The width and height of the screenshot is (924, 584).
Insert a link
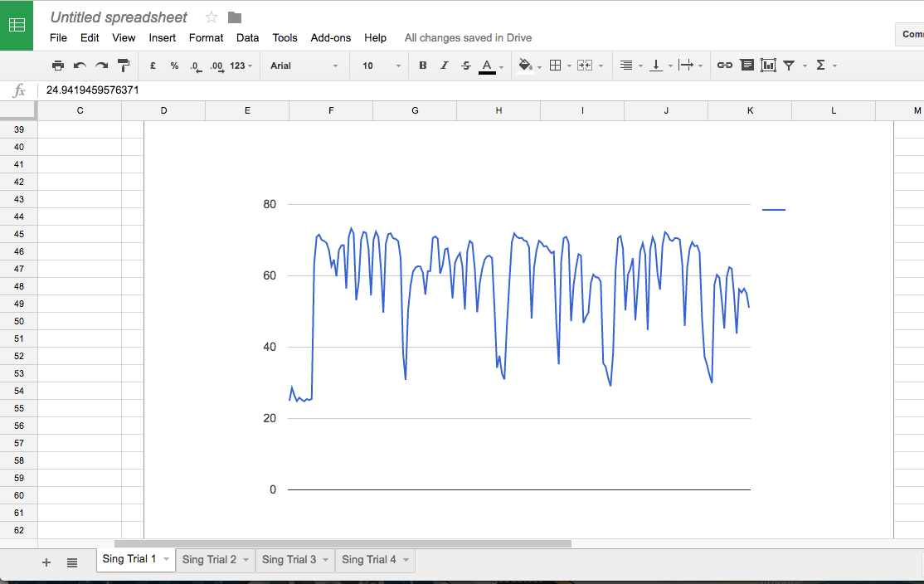tap(725, 66)
